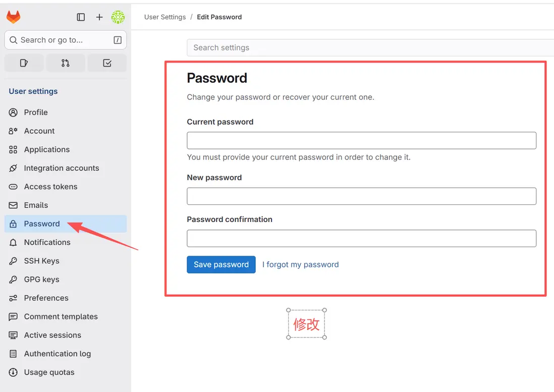Go to SSH Keys settings

click(41, 261)
